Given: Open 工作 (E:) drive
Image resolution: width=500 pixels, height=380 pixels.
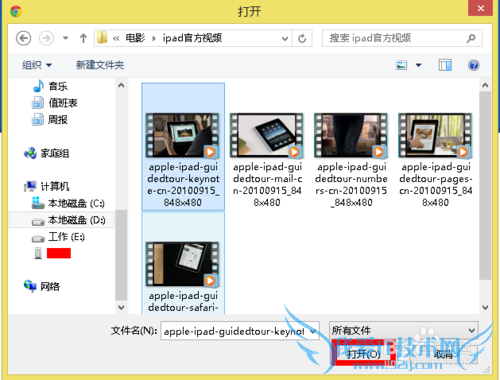Looking at the screenshot, I should (58, 237).
